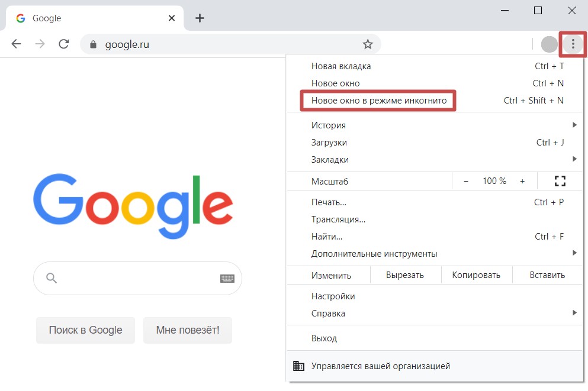Click the back navigation arrow
The image size is (588, 391).
pyautogui.click(x=17, y=44)
